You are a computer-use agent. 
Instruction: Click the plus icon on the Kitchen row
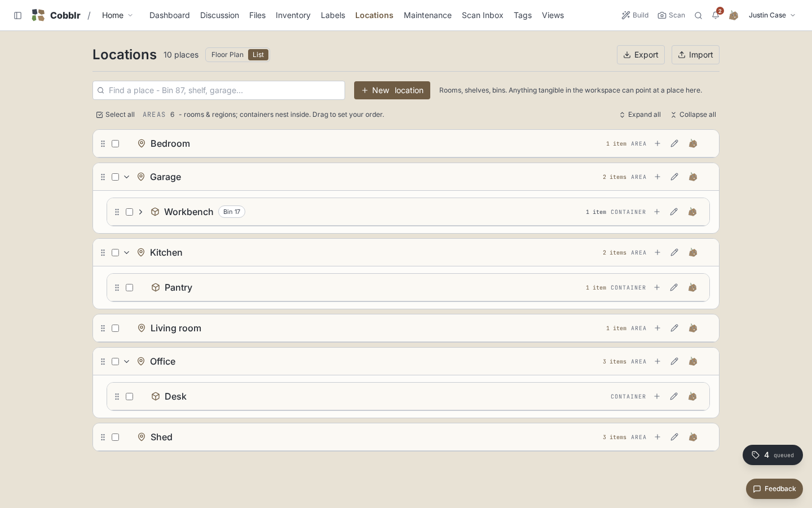click(657, 252)
